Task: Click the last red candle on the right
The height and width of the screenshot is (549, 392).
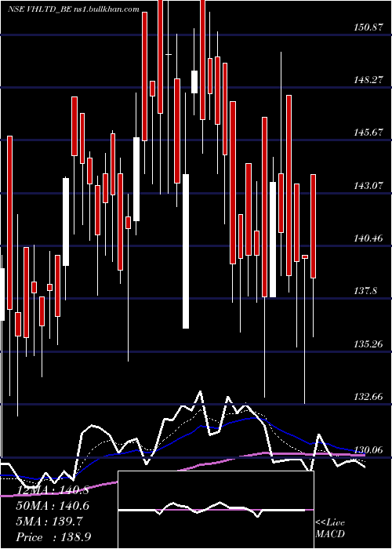Action: [x=314, y=226]
